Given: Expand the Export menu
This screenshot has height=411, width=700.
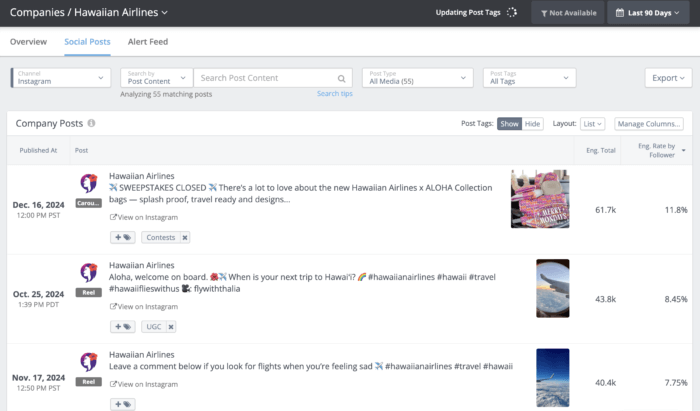Looking at the screenshot, I should (668, 78).
